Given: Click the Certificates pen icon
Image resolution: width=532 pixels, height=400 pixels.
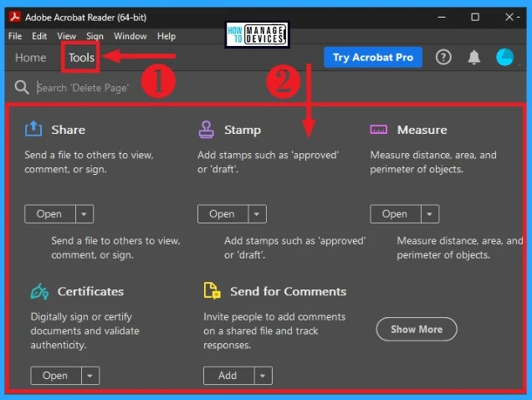Looking at the screenshot, I should pos(39,291).
